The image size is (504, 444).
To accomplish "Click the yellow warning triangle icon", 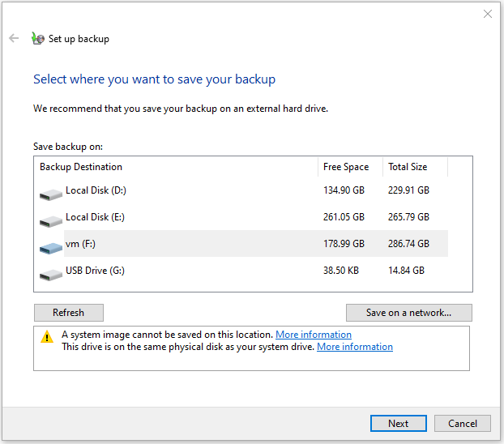I will 46,338.
